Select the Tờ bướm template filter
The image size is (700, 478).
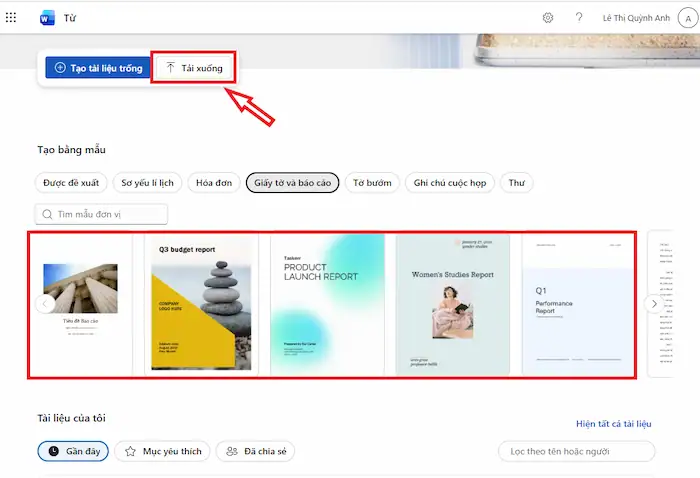[372, 183]
